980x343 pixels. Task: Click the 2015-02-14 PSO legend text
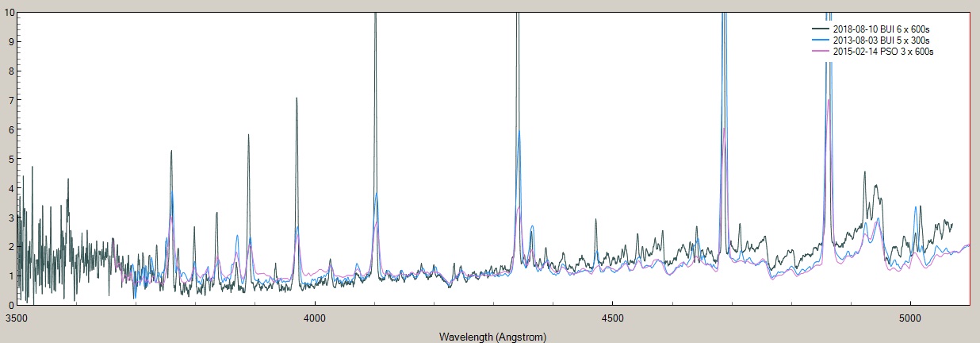click(x=882, y=51)
